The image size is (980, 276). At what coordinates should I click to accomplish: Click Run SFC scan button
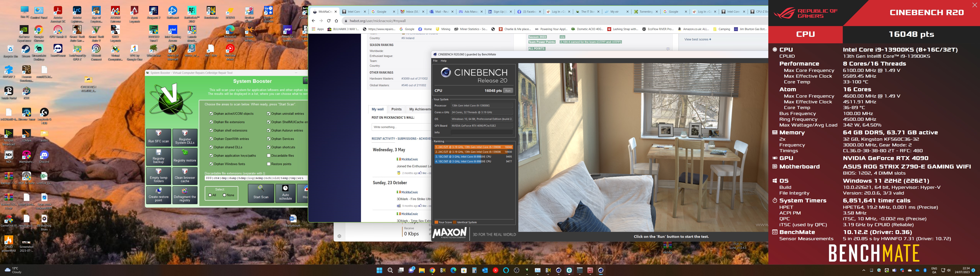[159, 137]
